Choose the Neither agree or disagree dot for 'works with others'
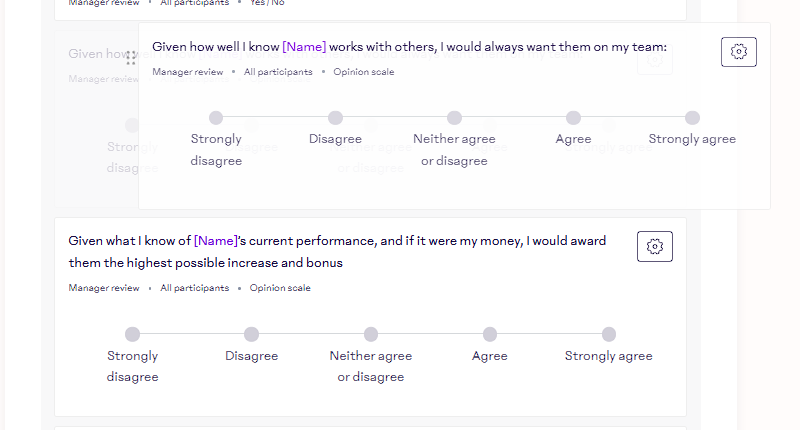 [454, 118]
